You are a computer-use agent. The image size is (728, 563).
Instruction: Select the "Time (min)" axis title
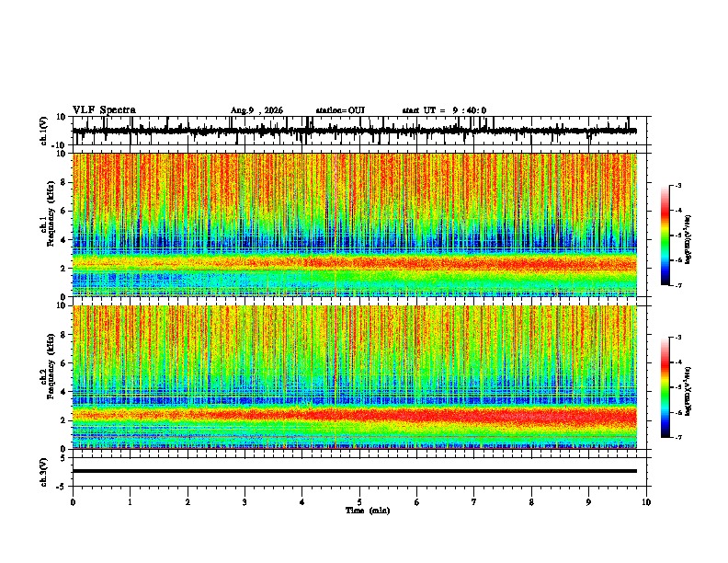(x=368, y=511)
